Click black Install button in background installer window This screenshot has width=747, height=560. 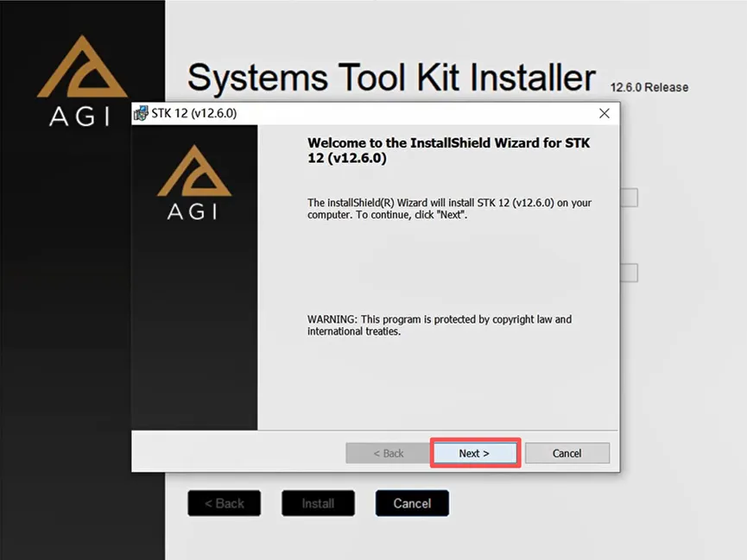tap(318, 503)
